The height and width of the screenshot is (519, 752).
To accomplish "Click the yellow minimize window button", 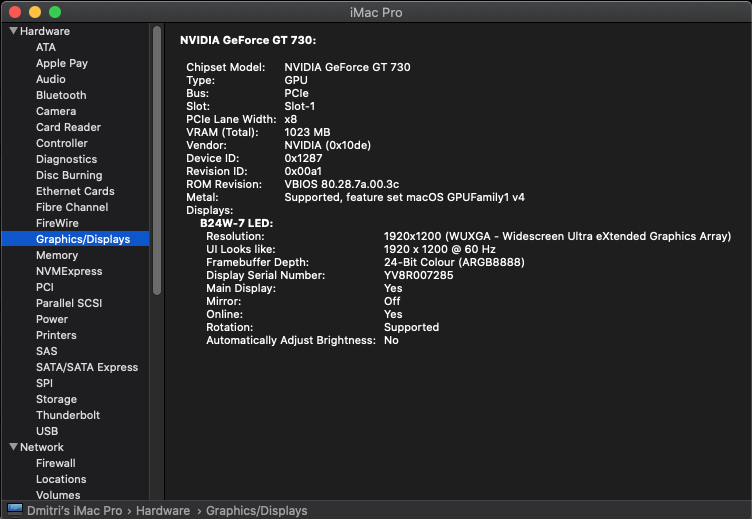I will (35, 12).
